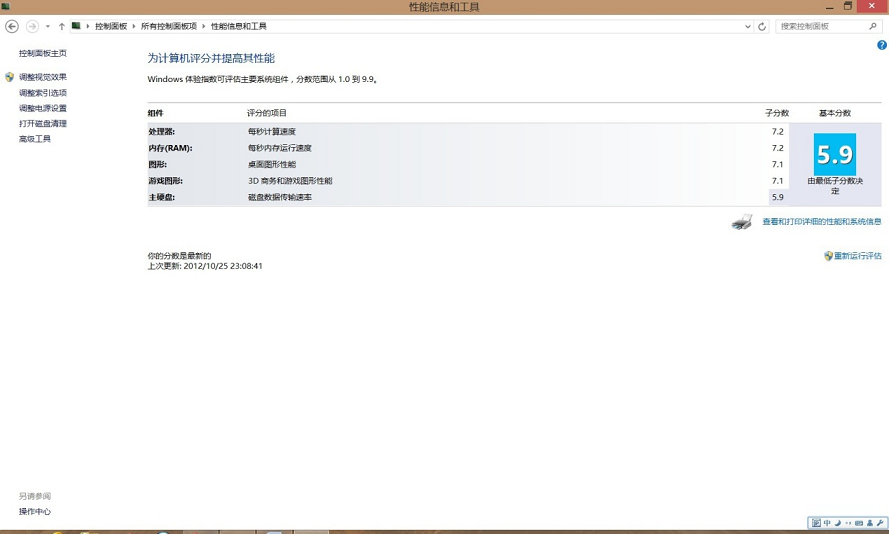Viewport: 889px width, 534px height.
Task: Refresh the control panel page
Action: (762, 26)
